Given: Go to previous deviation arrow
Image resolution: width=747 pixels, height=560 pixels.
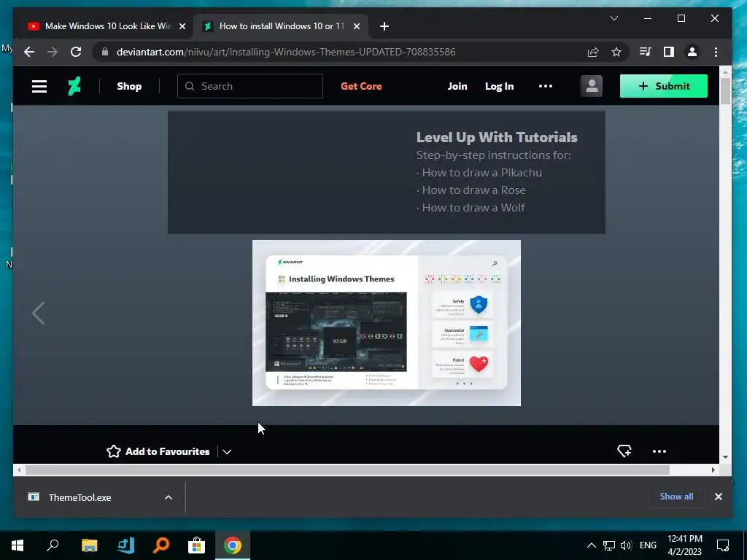Looking at the screenshot, I should click(x=38, y=314).
